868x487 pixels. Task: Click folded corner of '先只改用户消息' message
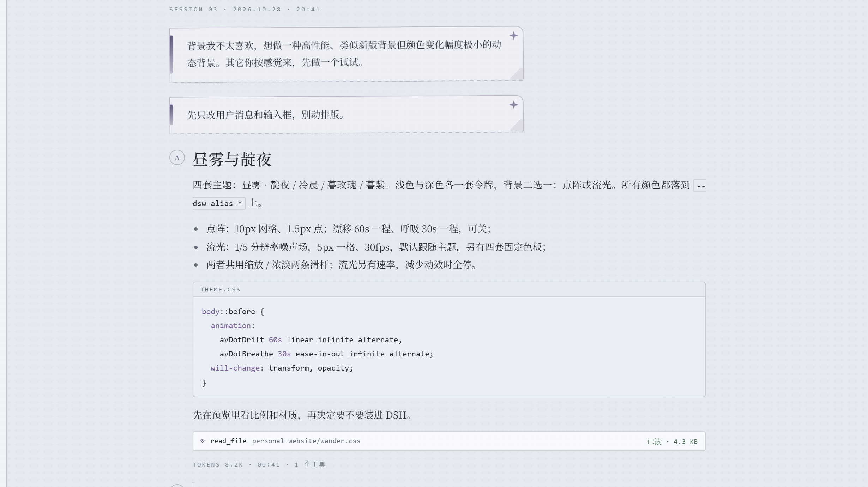coord(517,126)
